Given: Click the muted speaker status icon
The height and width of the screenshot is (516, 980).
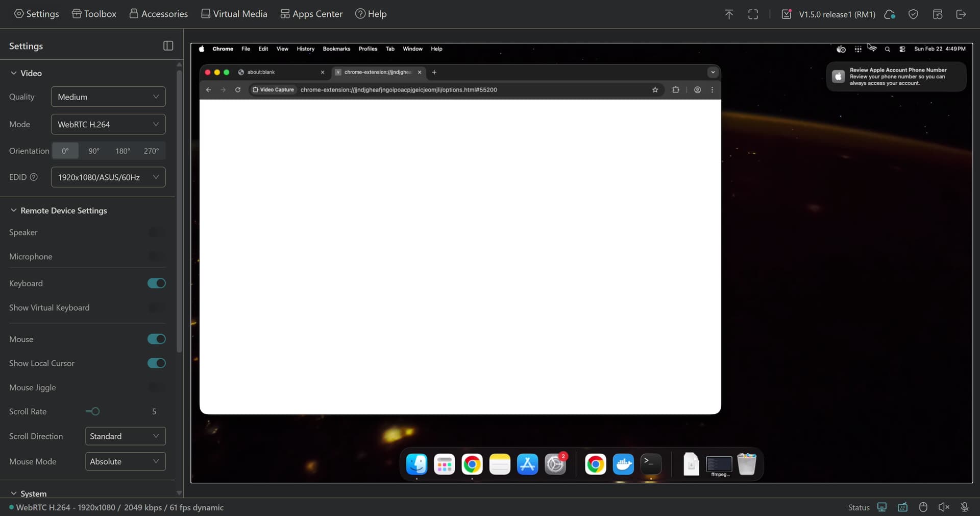Looking at the screenshot, I should point(944,507).
